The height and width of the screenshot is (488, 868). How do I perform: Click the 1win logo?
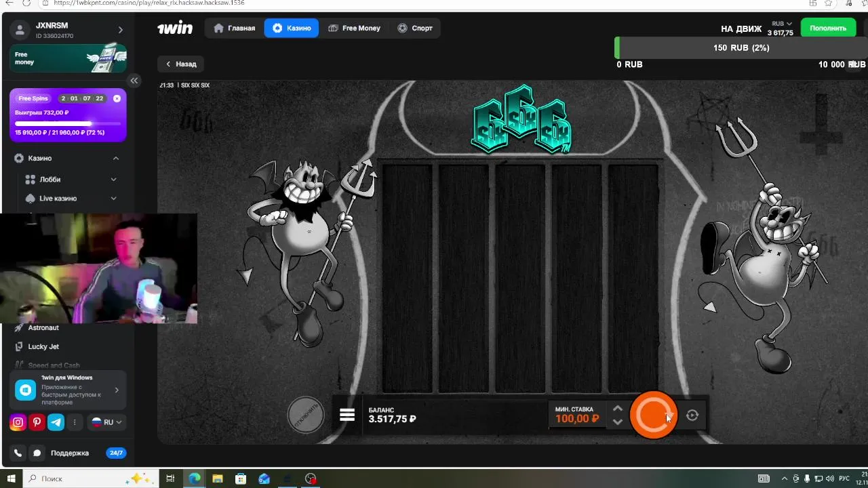[x=175, y=28]
